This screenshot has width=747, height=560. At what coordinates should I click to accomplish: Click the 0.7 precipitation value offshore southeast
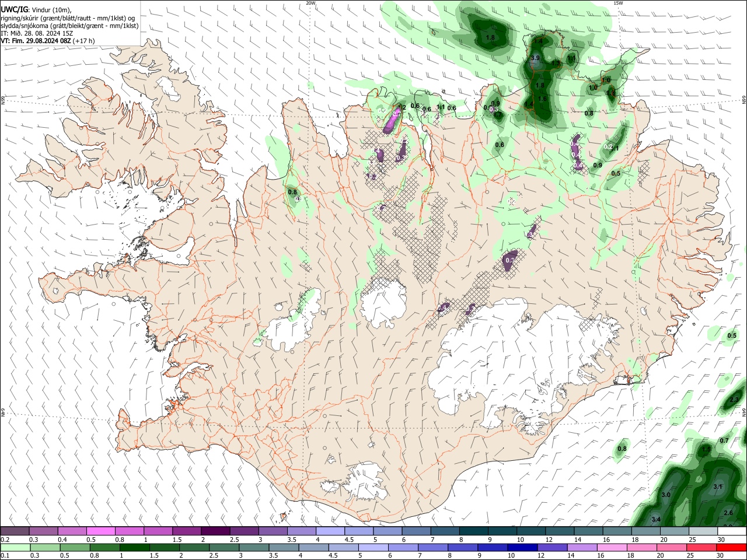724,440
